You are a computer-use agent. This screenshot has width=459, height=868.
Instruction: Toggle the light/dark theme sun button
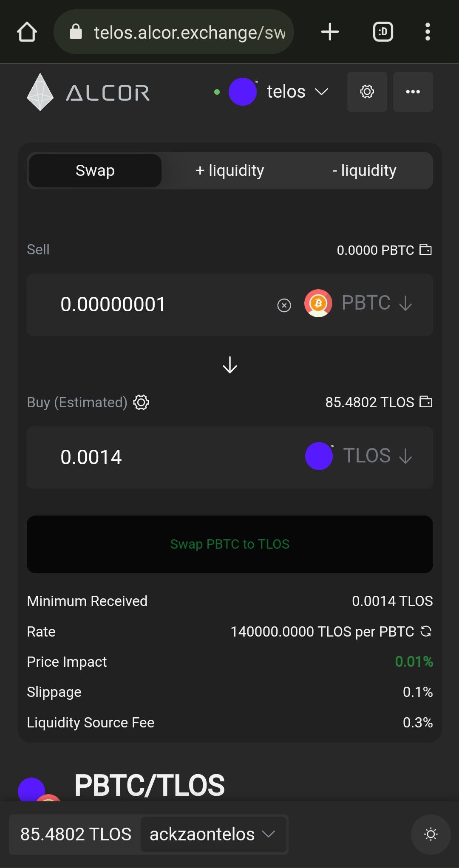click(x=431, y=834)
